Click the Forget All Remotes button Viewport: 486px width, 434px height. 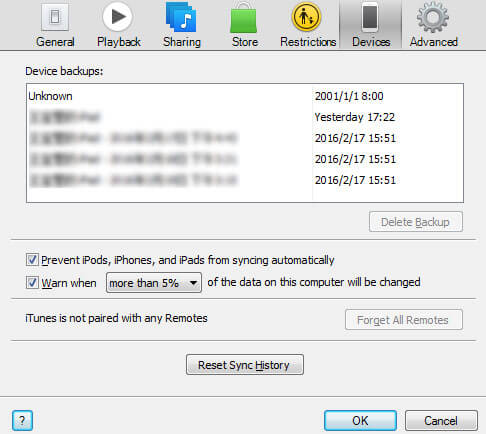tap(404, 320)
